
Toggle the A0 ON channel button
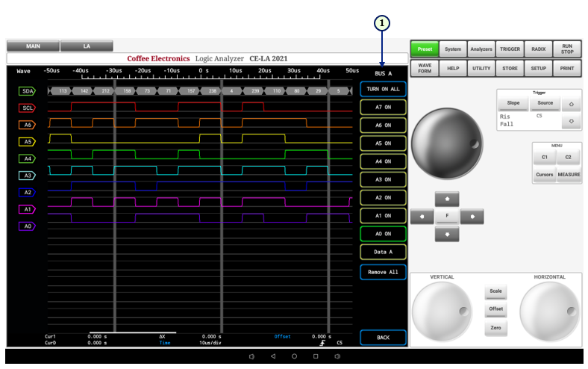[383, 234]
